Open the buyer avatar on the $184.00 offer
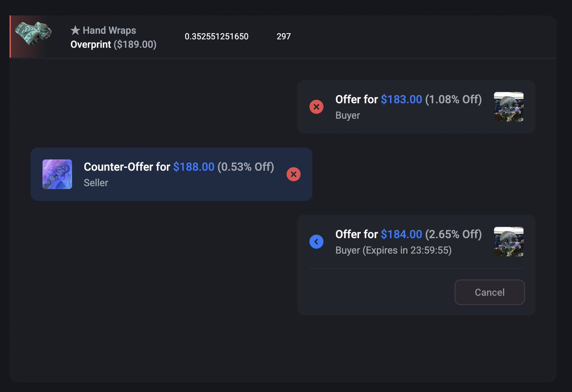Screen dimensions: 572x392 tap(509, 241)
